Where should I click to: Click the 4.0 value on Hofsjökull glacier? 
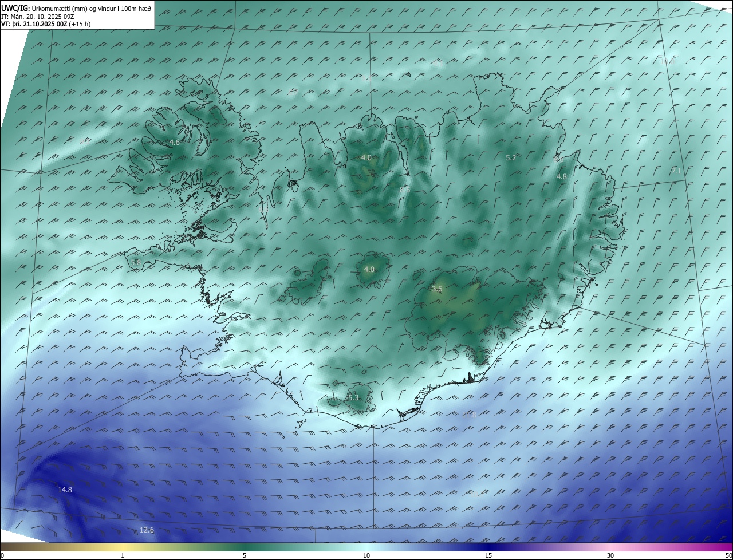tap(369, 269)
